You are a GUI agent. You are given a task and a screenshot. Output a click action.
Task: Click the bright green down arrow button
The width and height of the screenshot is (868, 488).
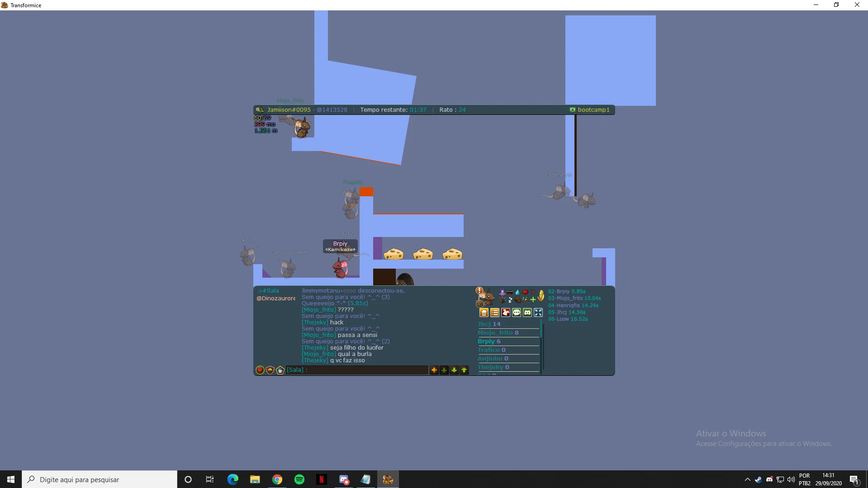(454, 370)
